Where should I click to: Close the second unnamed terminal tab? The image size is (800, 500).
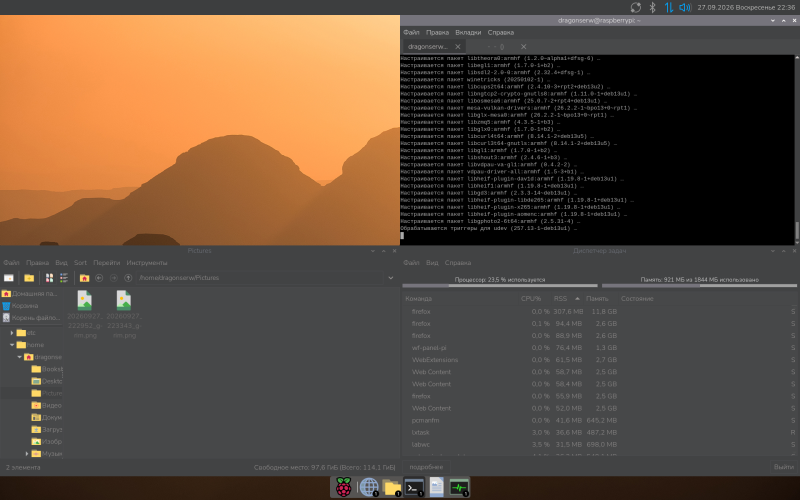click(523, 46)
